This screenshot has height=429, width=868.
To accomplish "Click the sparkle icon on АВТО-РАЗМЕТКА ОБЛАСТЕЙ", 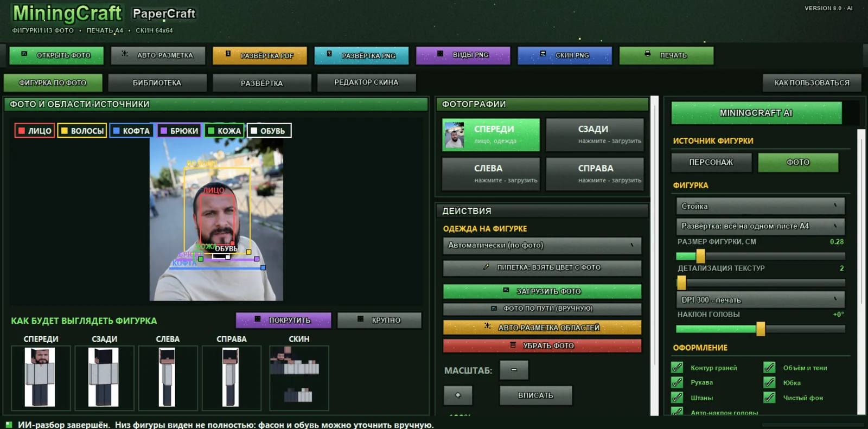I will pyautogui.click(x=487, y=326).
